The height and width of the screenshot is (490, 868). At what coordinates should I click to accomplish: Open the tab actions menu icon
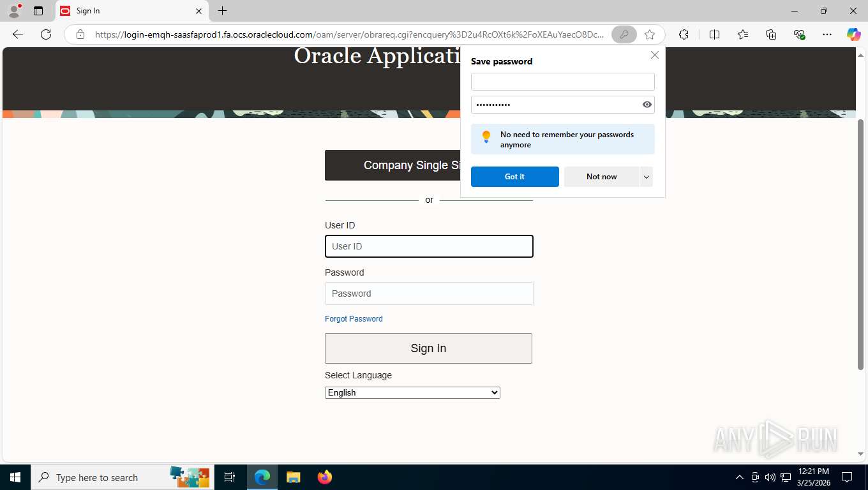[38, 11]
